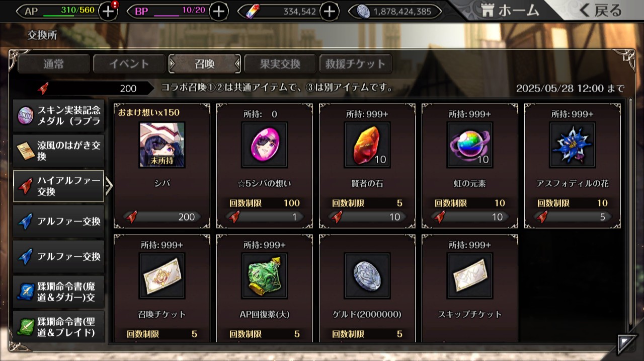This screenshot has height=361, width=644.
Task: Tap the plus button next to AP gauge
Action: click(109, 11)
